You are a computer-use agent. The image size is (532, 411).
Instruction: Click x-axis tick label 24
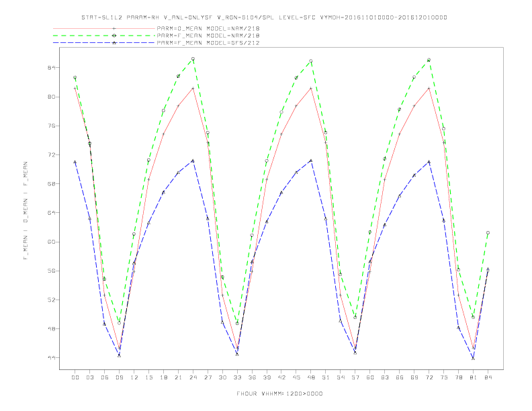[193, 377]
